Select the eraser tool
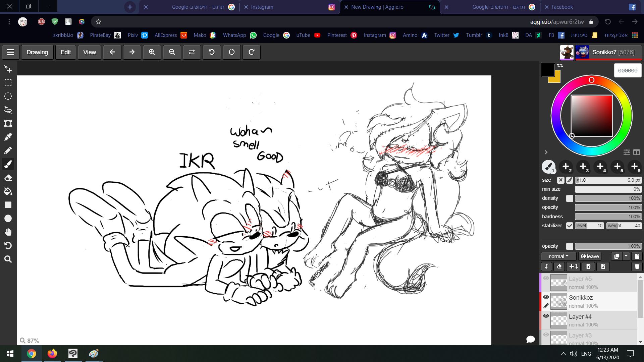644x362 pixels. click(8, 178)
